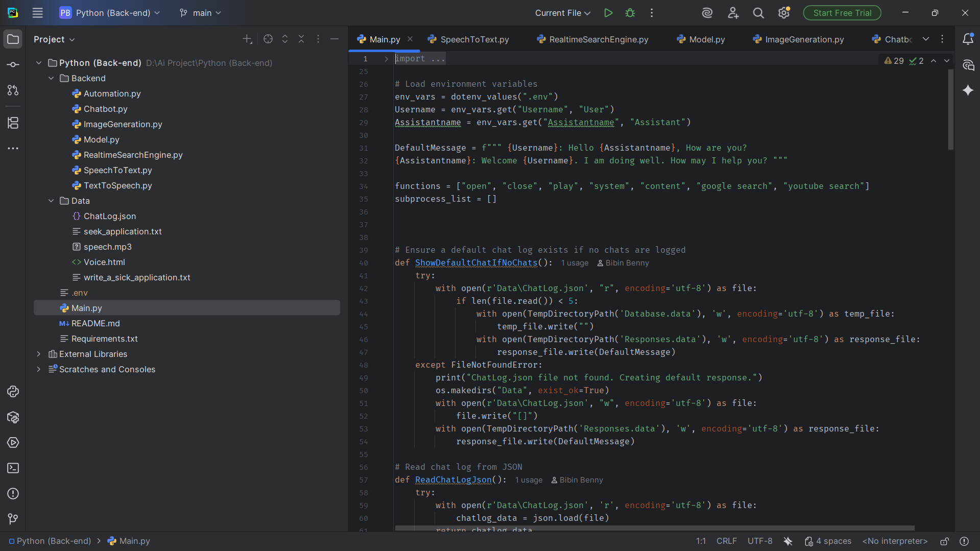Viewport: 980px width, 551px height.
Task: Open the main hamburger menu
Action: tap(38, 13)
